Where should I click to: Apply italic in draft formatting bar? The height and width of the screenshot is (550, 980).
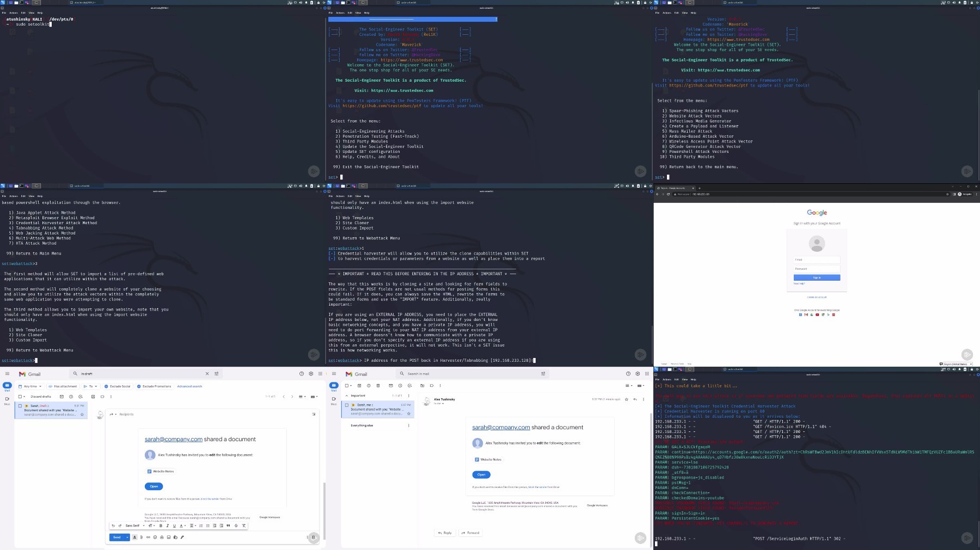tap(167, 526)
